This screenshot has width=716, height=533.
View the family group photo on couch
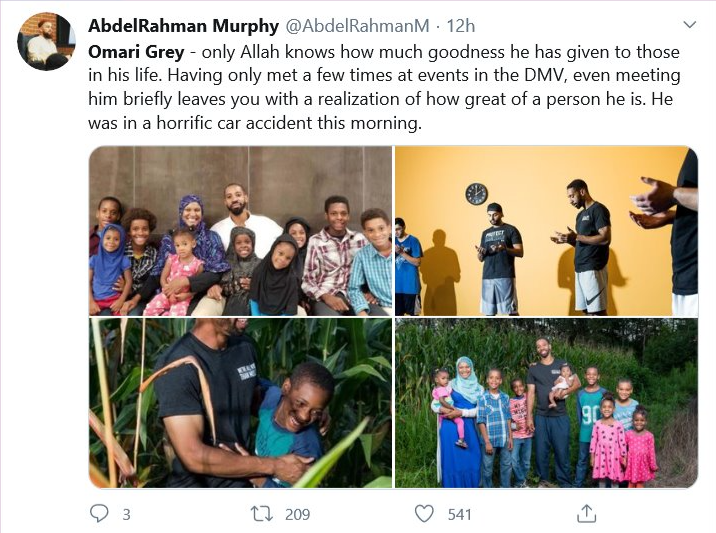pyautogui.click(x=240, y=231)
